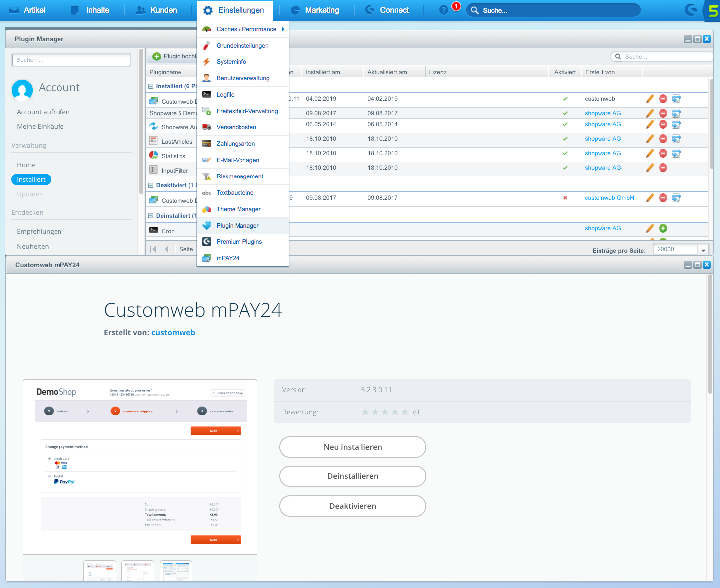Reinstall icon in 06.05.2014 row
Viewport: 720px width, 588px height.
tap(676, 124)
